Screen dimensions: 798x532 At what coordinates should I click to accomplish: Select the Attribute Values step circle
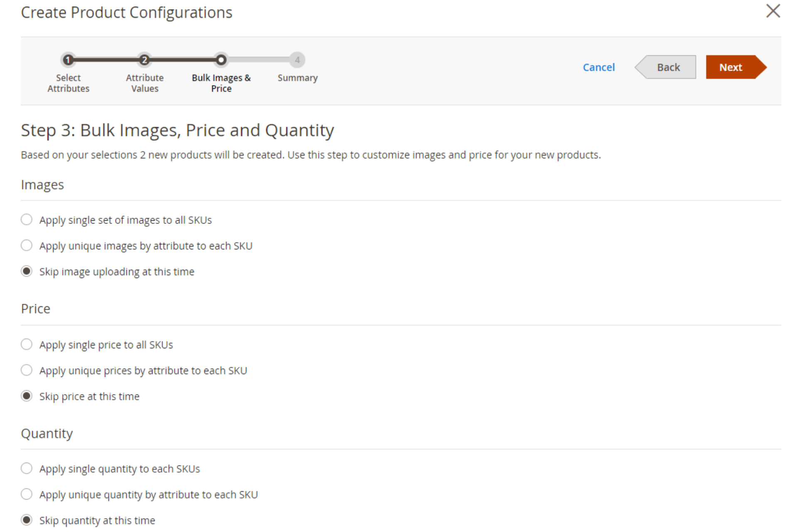tap(144, 60)
